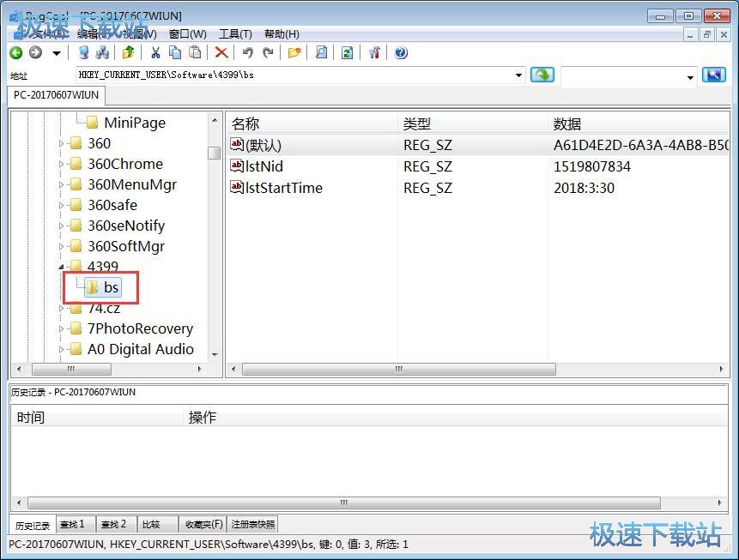The image size is (739, 560).
Task: Open the address bar dropdown arrow
Action: tap(518, 75)
